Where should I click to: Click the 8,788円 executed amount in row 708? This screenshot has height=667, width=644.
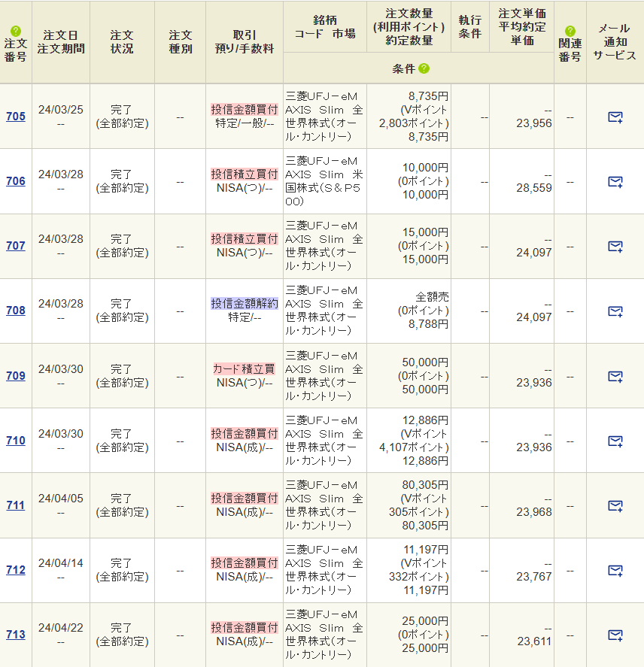pos(429,324)
